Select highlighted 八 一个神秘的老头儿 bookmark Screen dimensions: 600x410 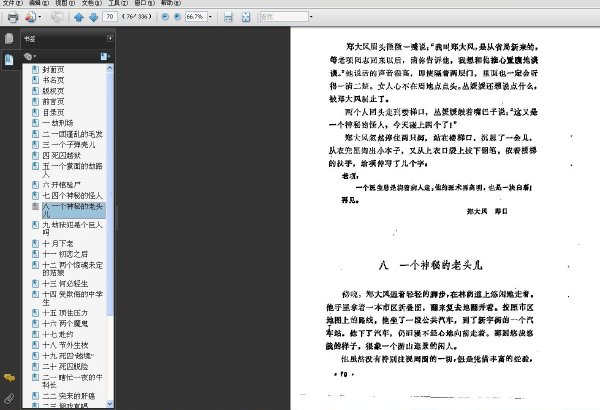(73, 210)
